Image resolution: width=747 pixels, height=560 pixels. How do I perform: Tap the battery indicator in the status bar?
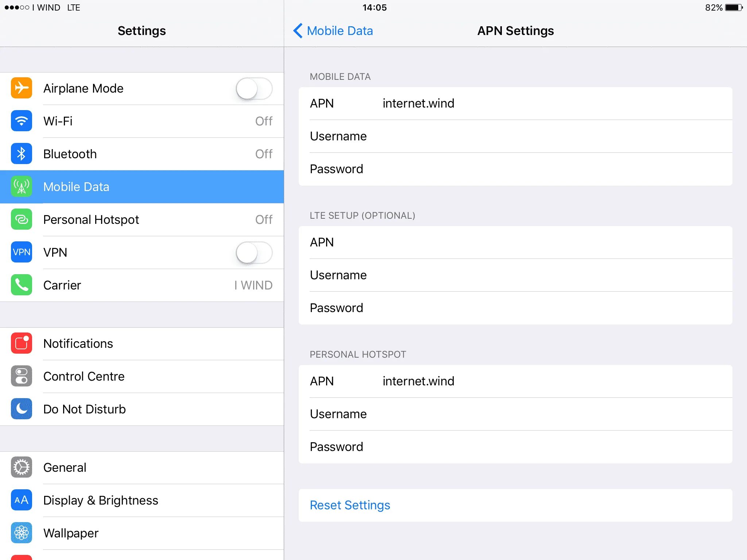pos(733,8)
